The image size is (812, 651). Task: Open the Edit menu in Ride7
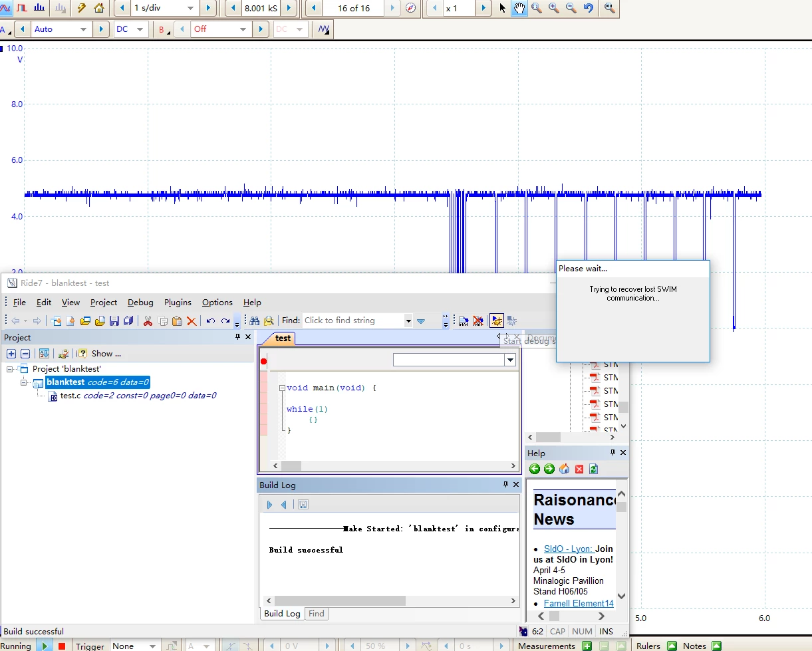pos(44,302)
